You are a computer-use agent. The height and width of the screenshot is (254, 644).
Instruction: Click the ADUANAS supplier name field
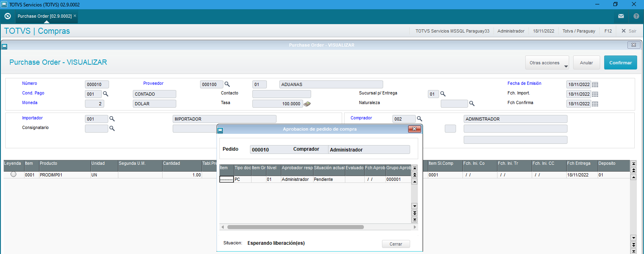coord(331,84)
